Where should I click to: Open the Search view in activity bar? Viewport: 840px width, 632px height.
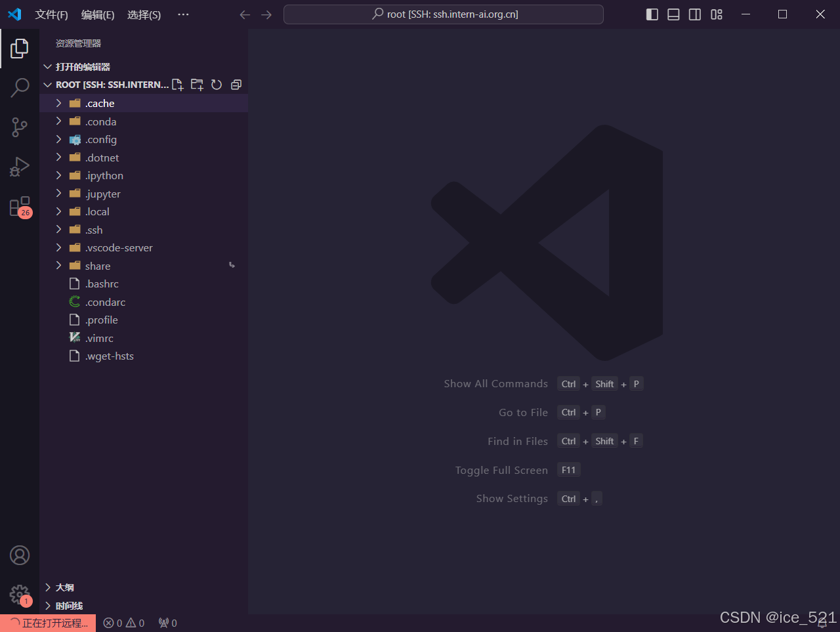[x=20, y=87]
